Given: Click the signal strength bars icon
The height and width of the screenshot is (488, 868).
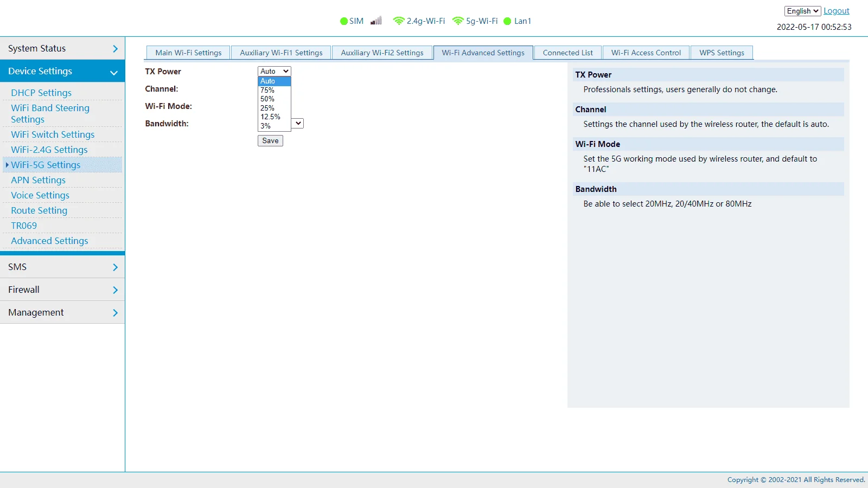Looking at the screenshot, I should pos(376,21).
